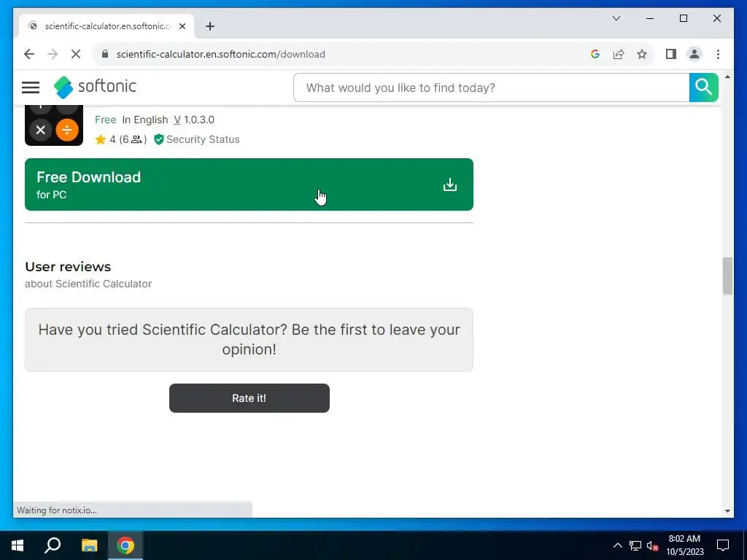Open the Windows notification center
747x560 pixels.
point(723,545)
